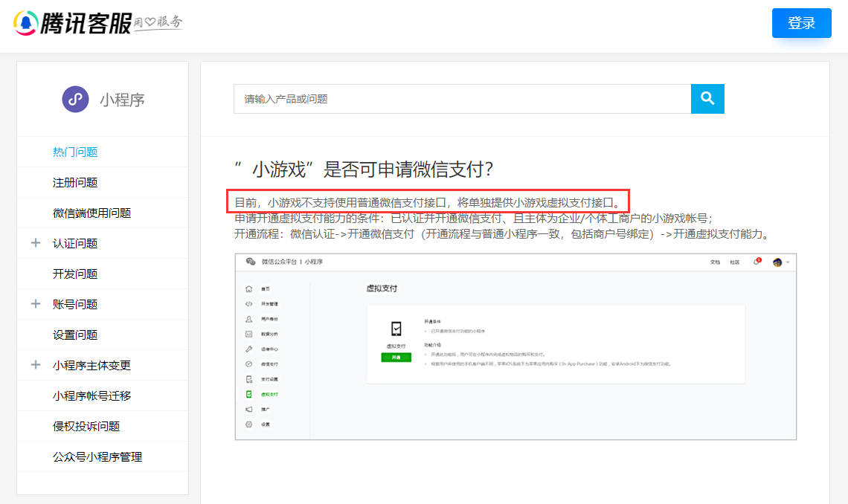Click the article title about 小游戏微信支付
This screenshot has height=504, width=848.
point(364,169)
